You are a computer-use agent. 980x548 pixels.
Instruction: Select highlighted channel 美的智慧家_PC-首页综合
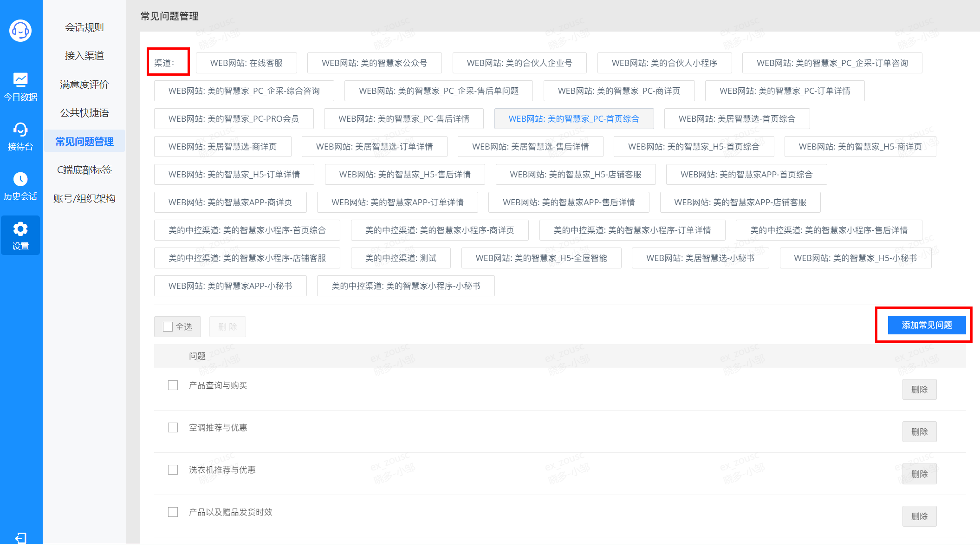(x=574, y=119)
